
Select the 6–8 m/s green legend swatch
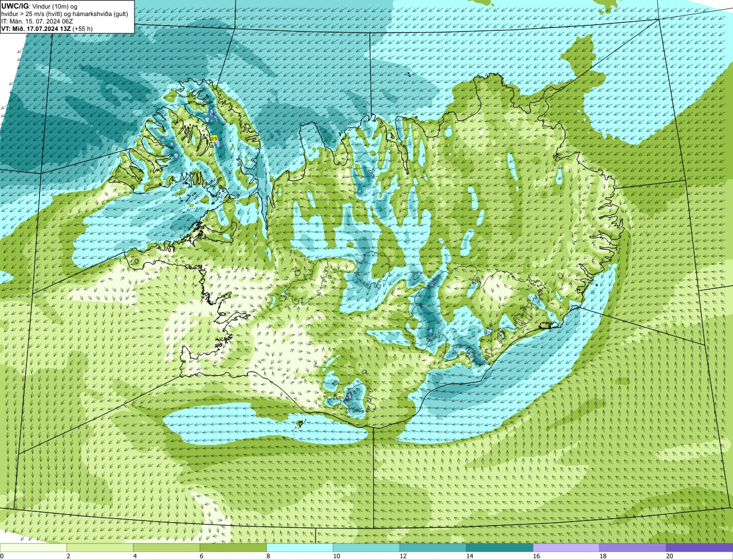pos(233,547)
